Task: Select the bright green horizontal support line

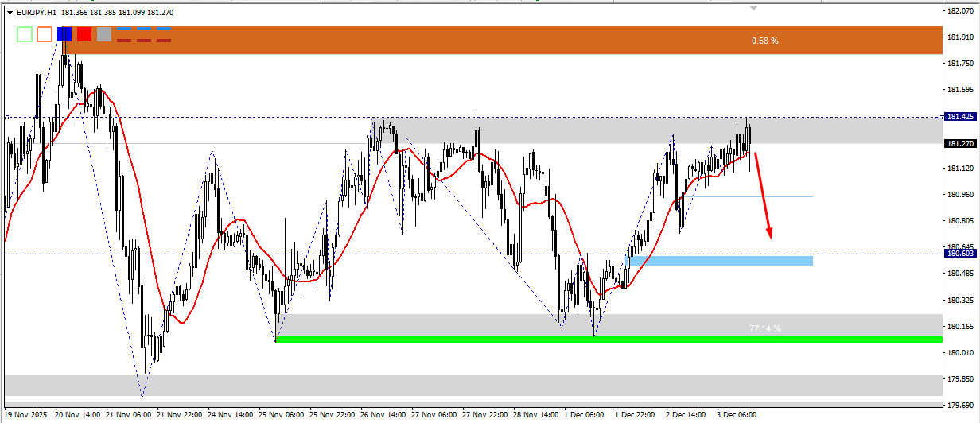Action: (608, 340)
